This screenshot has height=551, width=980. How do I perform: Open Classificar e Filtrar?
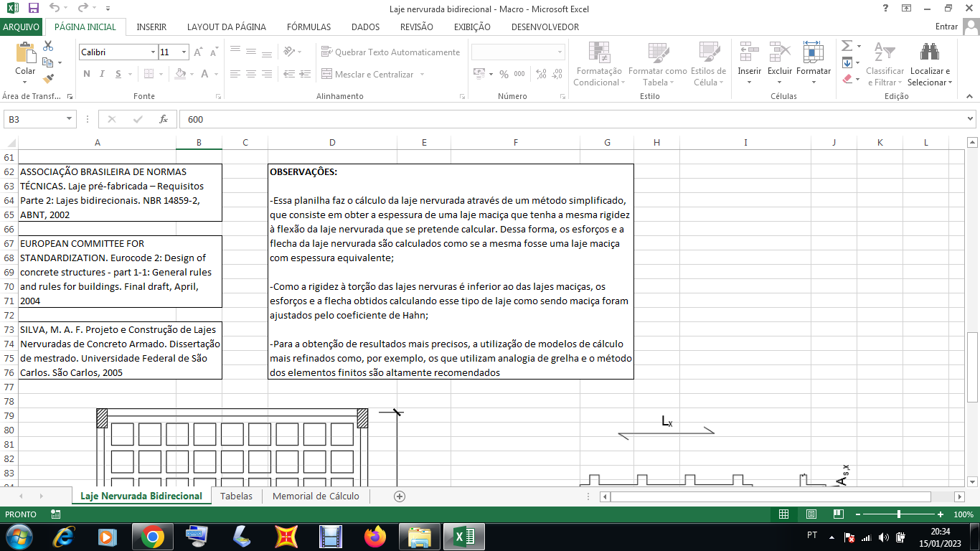885,64
